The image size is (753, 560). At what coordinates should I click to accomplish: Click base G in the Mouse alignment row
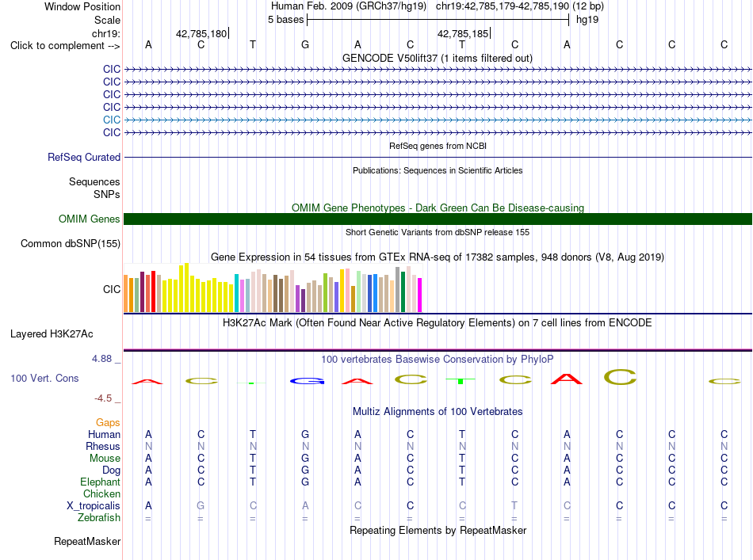click(305, 459)
